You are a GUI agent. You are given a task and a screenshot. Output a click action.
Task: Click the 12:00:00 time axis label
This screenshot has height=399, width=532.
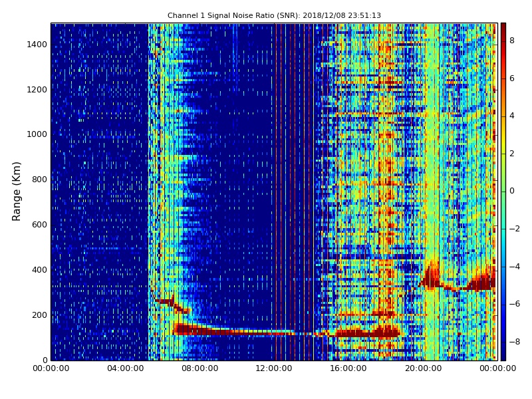point(274,368)
